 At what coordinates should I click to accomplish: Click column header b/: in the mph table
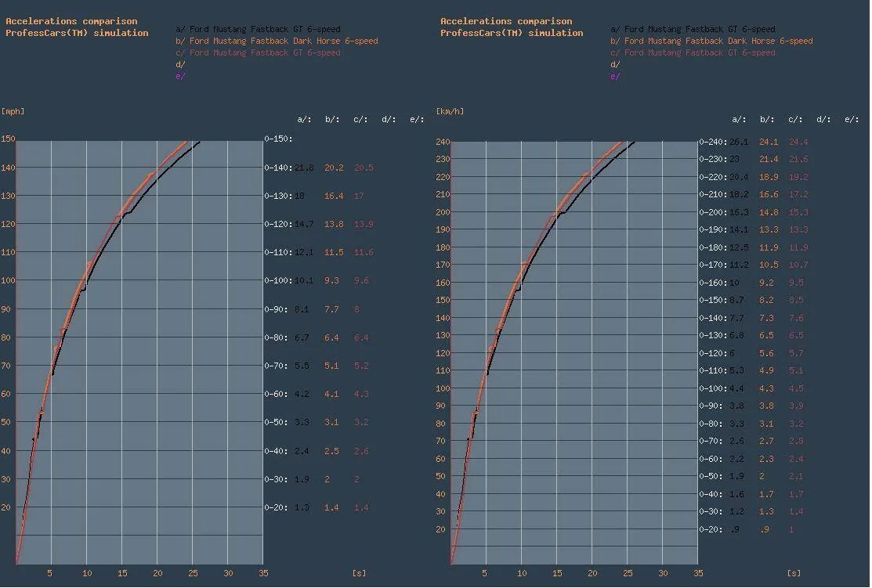[332, 120]
